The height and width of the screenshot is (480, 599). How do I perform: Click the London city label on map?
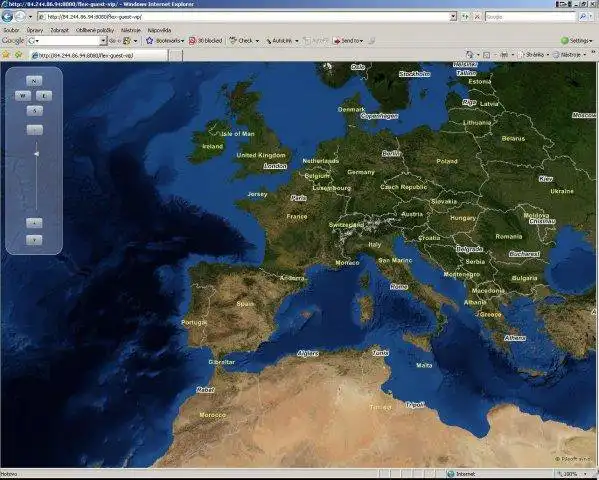pyautogui.click(x=275, y=166)
